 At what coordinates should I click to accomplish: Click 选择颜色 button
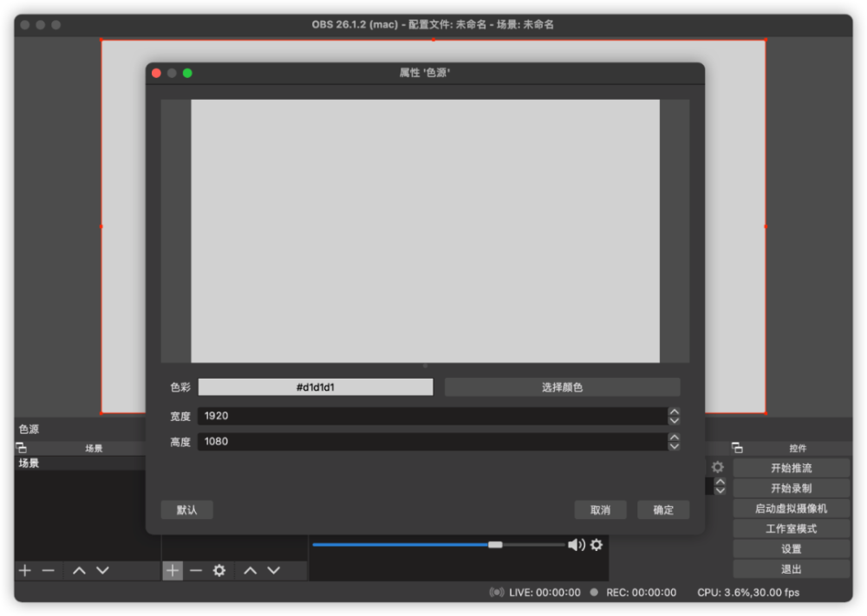(563, 387)
